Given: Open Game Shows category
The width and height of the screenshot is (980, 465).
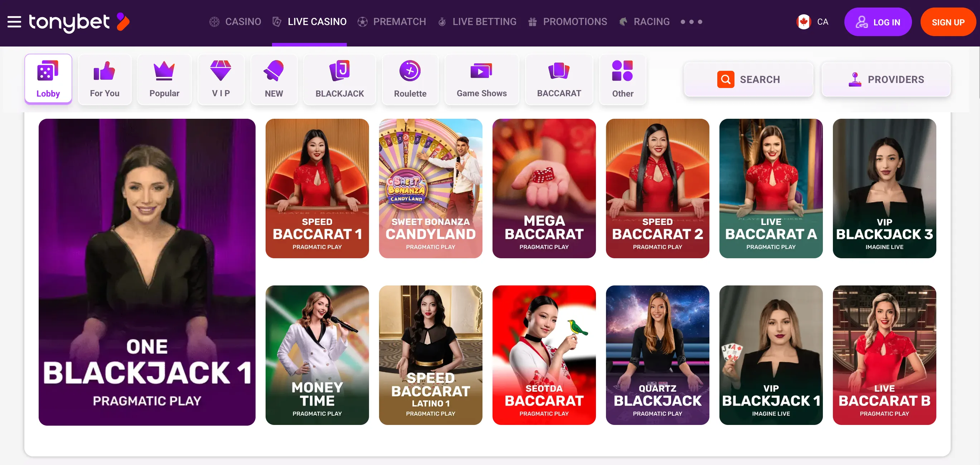Looking at the screenshot, I should (482, 79).
